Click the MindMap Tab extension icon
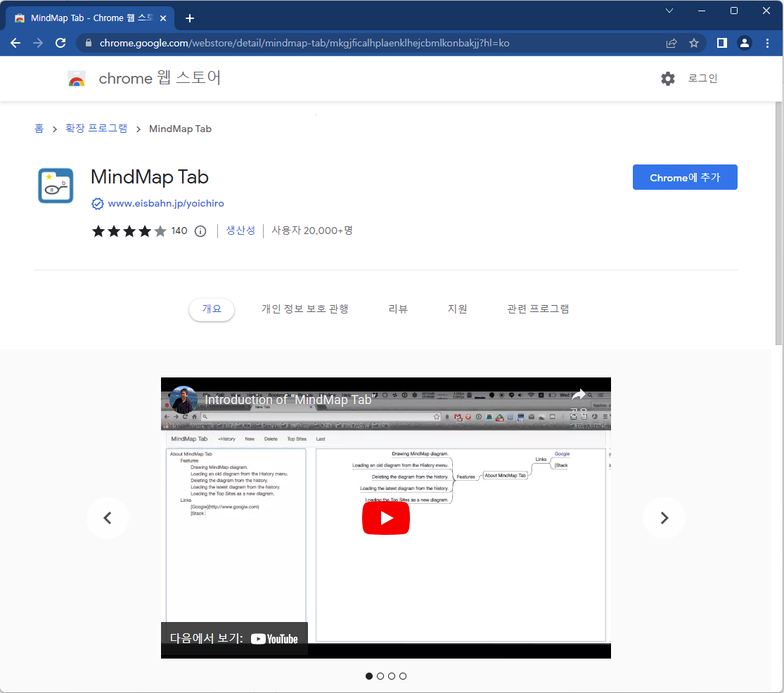 [56, 186]
